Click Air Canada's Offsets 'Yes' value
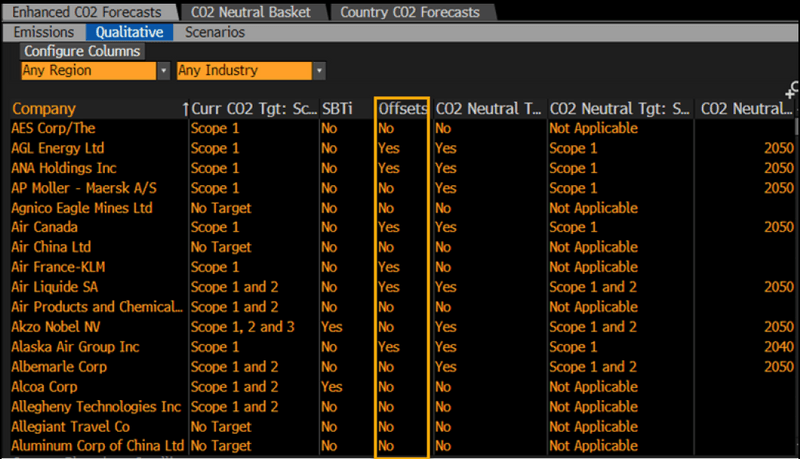This screenshot has width=800, height=459. 389,227
